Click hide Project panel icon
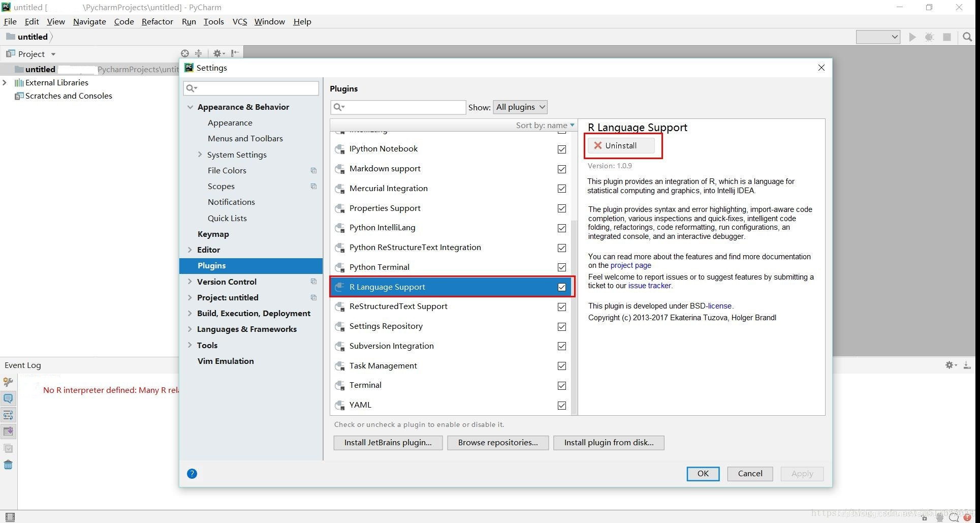This screenshot has width=980, height=523. [235, 53]
